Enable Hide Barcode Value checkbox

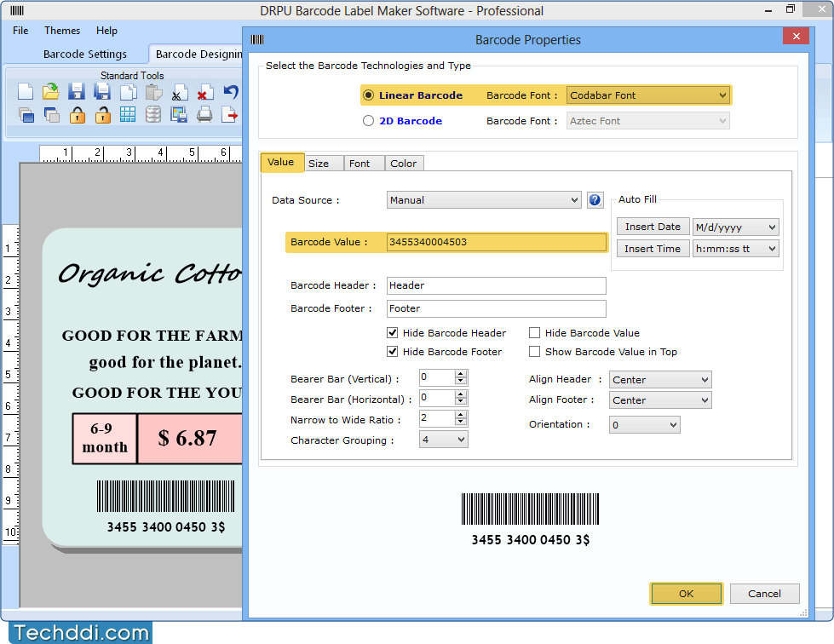tap(534, 333)
